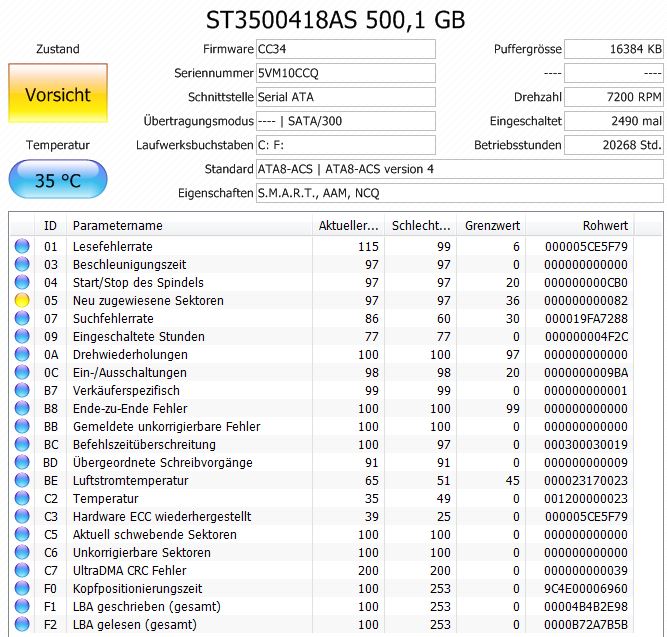Select raw value 000300030019 in row BC

click(x=586, y=444)
